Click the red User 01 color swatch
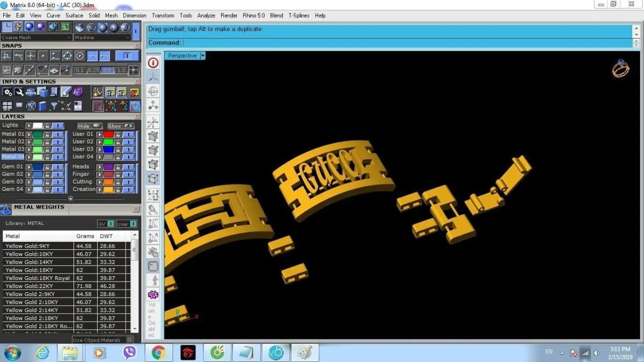The width and height of the screenshot is (644, 362). (108, 135)
